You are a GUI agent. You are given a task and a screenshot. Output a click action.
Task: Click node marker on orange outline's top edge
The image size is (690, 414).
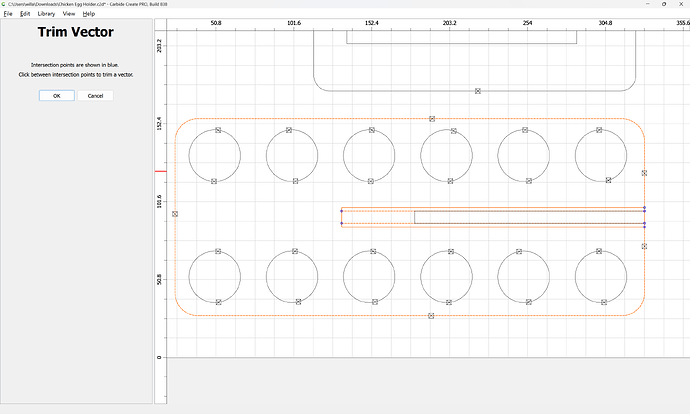click(432, 119)
